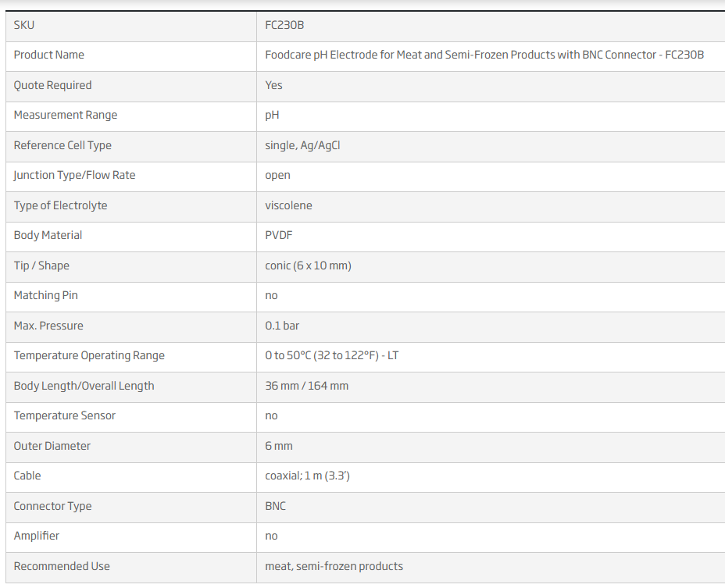Click the 0.1 bar max pressure value
The width and height of the screenshot is (725, 588).
[282, 326]
